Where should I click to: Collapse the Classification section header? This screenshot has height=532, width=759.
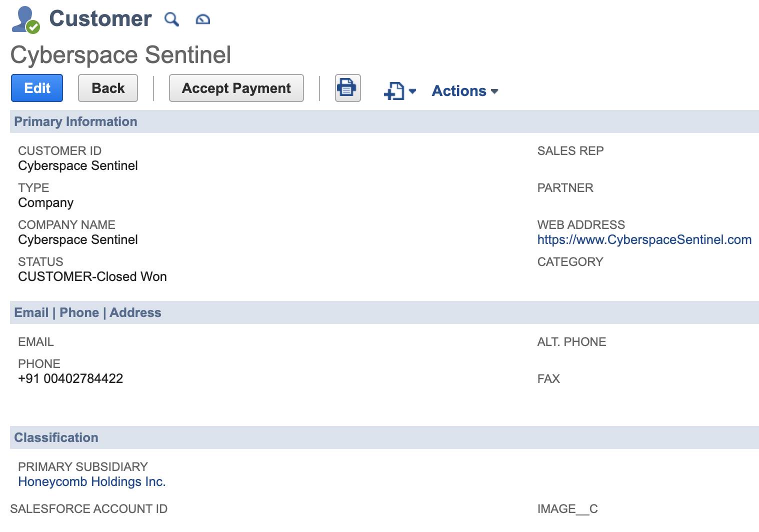pyautogui.click(x=56, y=437)
